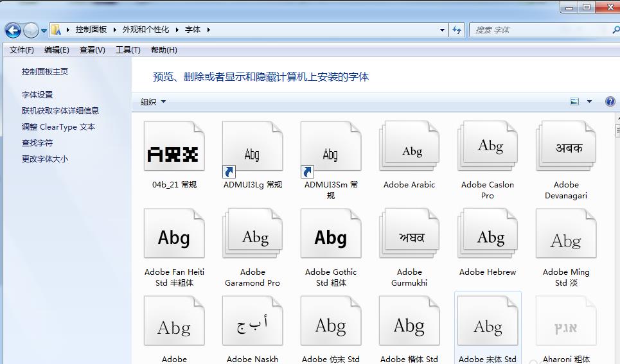
Task: Click the refresh button beside address bar
Action: tap(457, 30)
